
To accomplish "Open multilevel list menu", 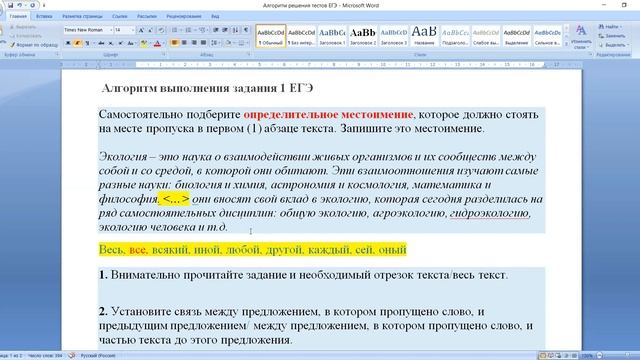I will click(x=203, y=30).
